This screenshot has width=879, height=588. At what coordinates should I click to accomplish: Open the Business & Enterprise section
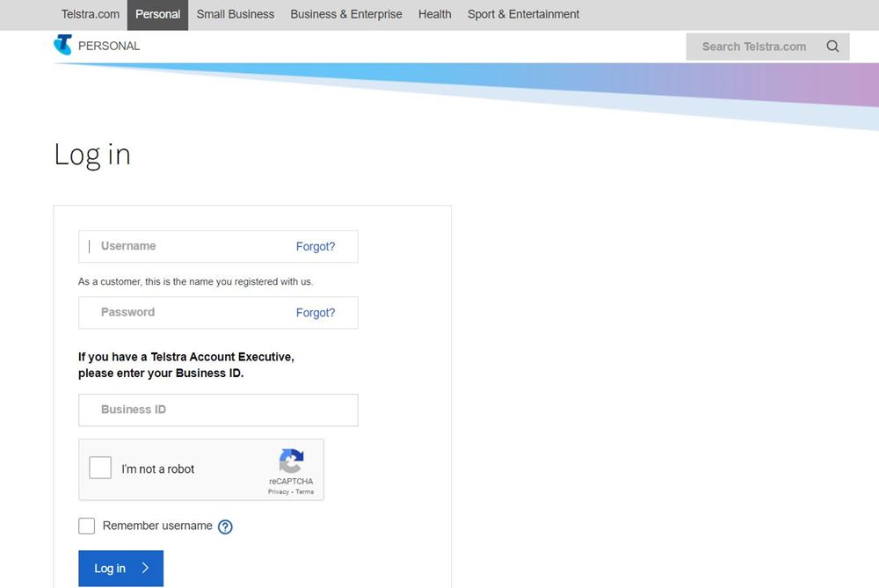tap(345, 14)
